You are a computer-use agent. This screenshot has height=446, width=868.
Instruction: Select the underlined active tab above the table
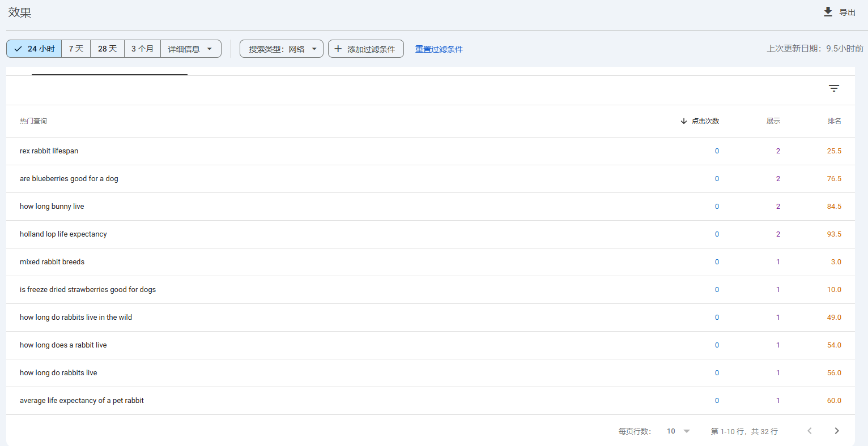109,71
